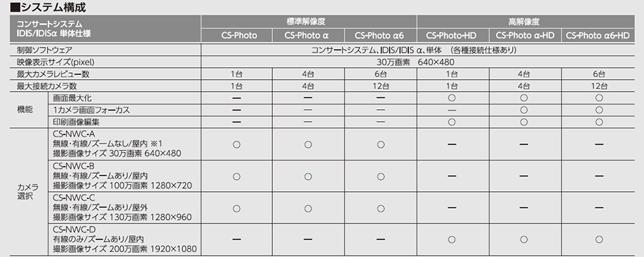644x257 pixels.
Task: Click circle for CS-NWC-D under CS-Photo-HD
Action: tap(452, 239)
